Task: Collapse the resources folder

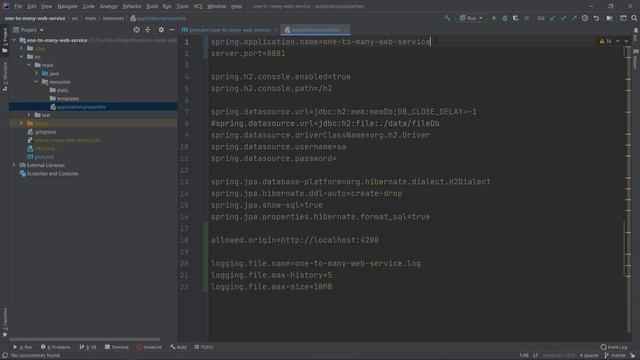Action: tap(37, 82)
